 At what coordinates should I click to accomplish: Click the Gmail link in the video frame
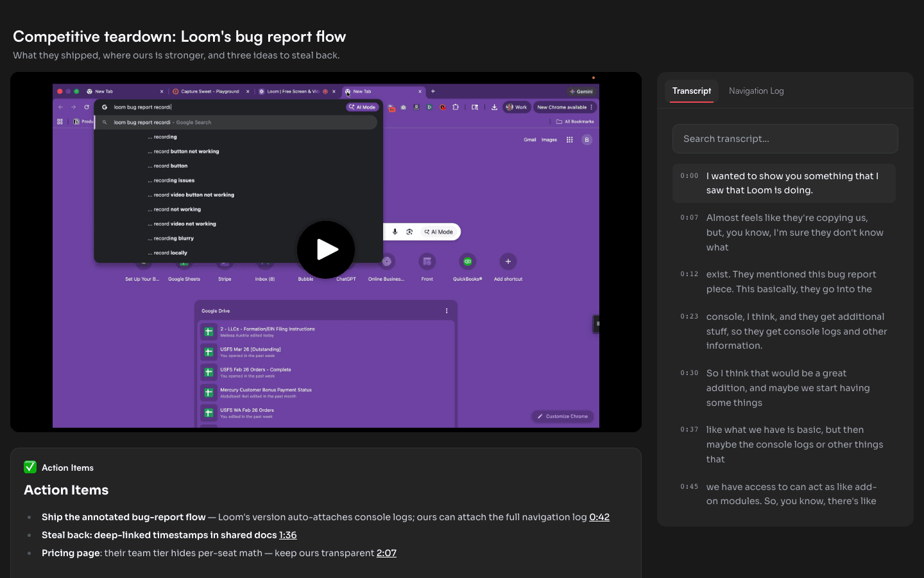coord(530,139)
